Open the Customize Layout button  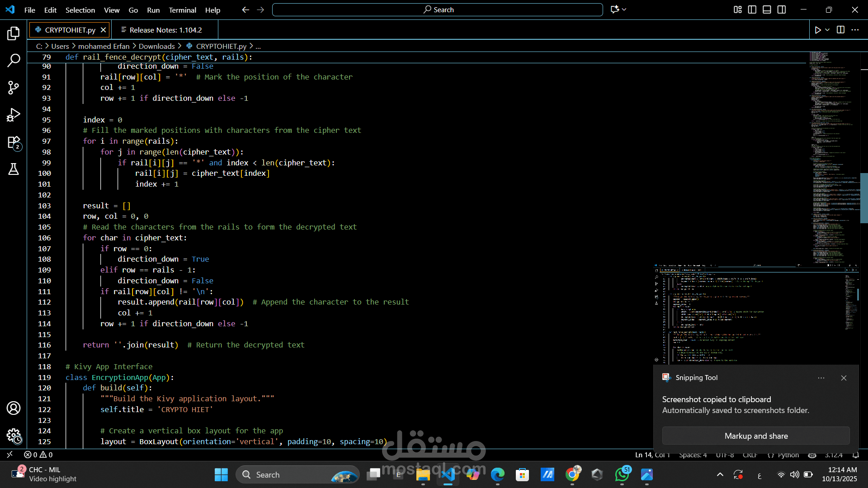tap(737, 9)
